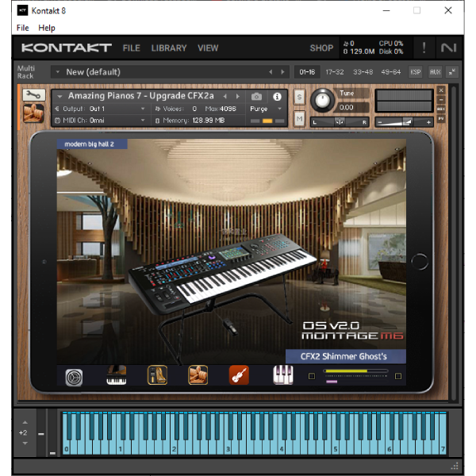The height and width of the screenshot is (476, 476).
Task: Open the SHOP link
Action: click(321, 48)
